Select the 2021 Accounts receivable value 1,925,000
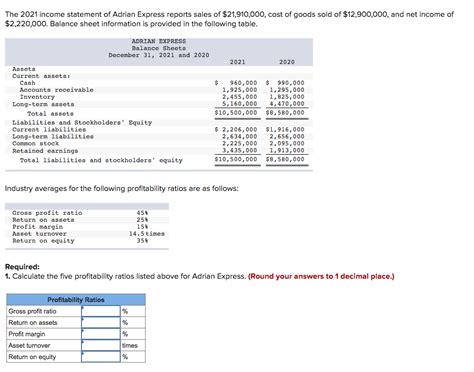The image size is (474, 372). [240, 90]
